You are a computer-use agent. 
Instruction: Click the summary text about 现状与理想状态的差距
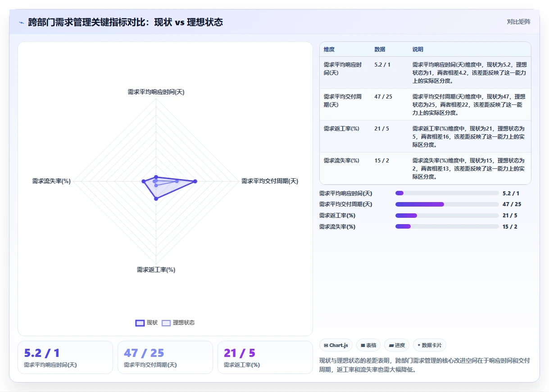(425, 365)
